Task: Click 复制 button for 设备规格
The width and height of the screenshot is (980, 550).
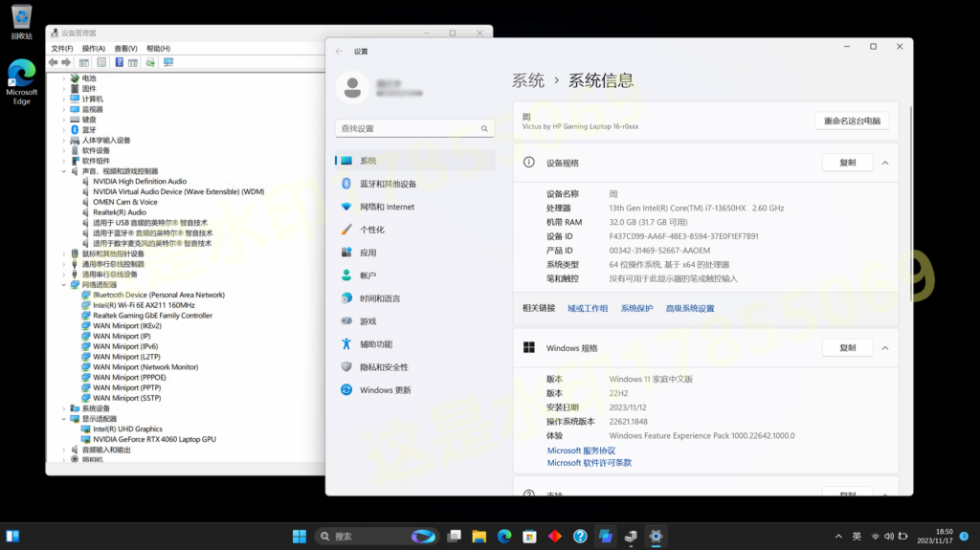Action: point(848,164)
